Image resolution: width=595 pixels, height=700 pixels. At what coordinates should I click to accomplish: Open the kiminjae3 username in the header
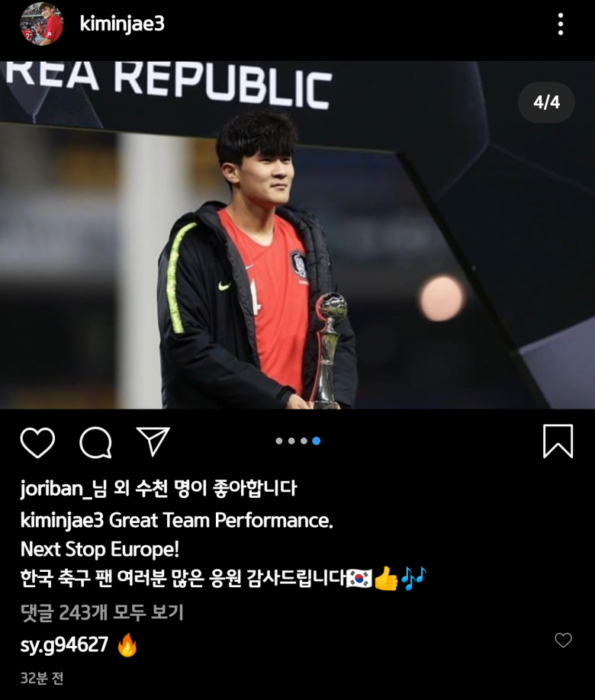point(122,24)
